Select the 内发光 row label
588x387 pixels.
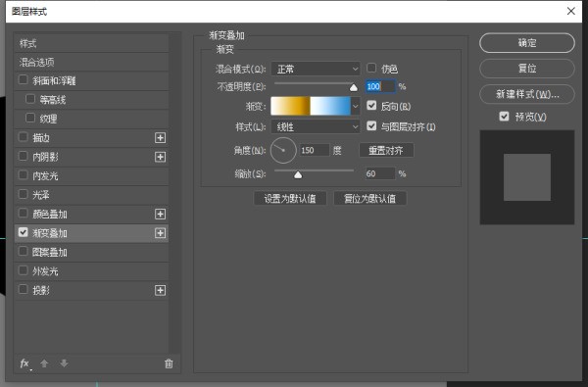point(45,176)
